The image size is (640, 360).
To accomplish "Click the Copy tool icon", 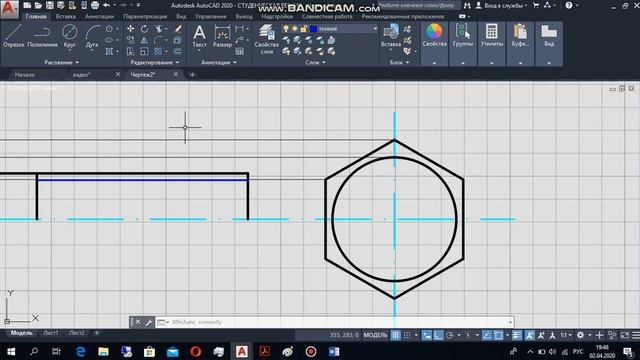I will (131, 40).
